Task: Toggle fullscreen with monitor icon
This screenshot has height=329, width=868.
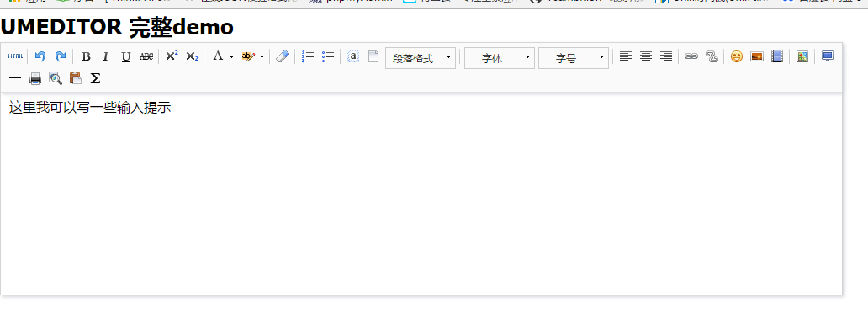Action: click(x=828, y=56)
